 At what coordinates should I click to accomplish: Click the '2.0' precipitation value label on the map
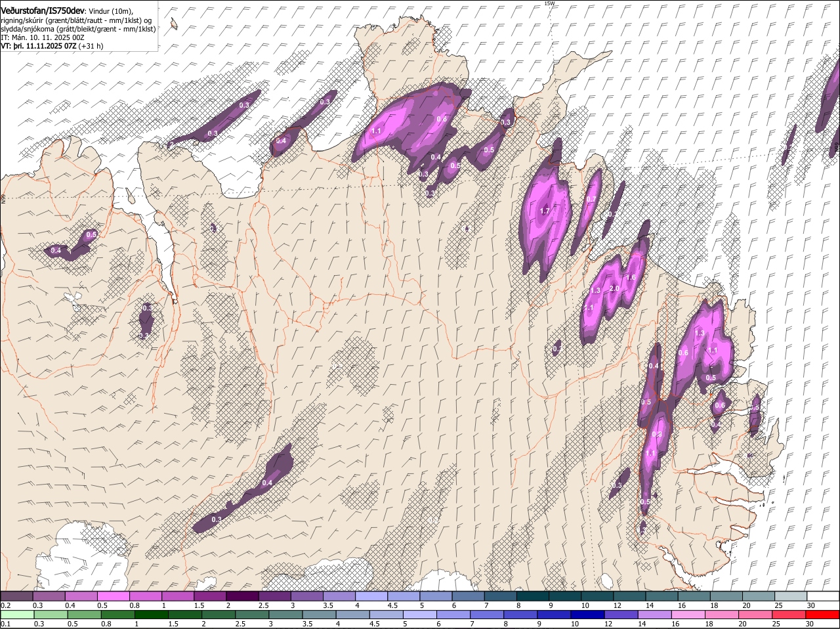pyautogui.click(x=614, y=289)
